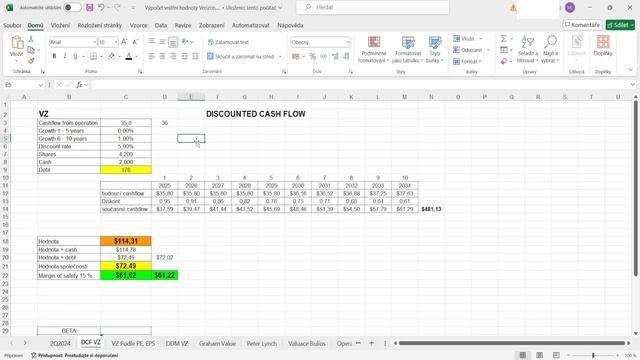
Task: Collapse the ribbon with chevron
Action: click(631, 70)
